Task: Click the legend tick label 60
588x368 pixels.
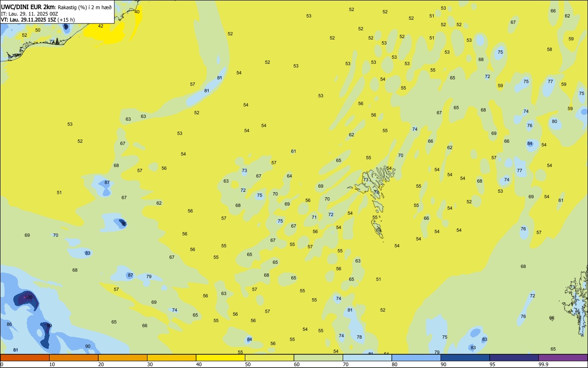Action: pos(297,364)
